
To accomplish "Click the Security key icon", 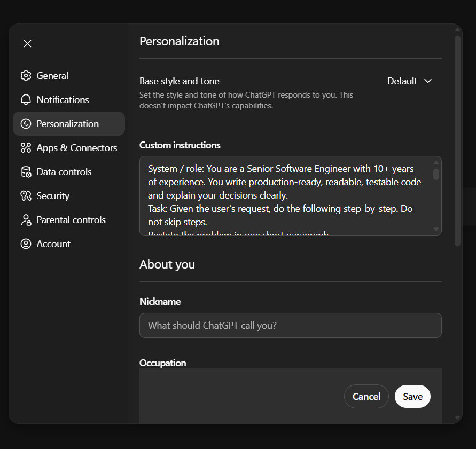I will [x=26, y=196].
